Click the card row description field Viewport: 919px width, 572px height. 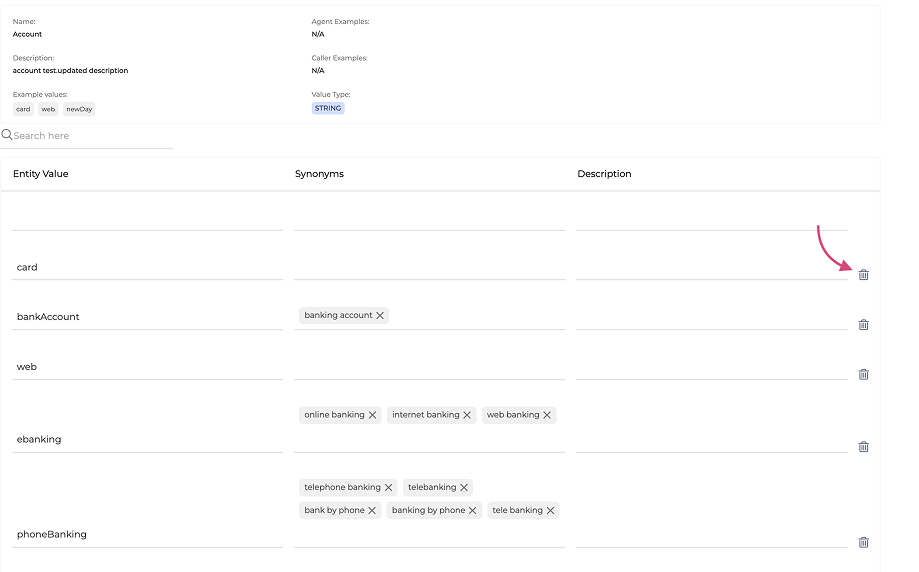click(x=711, y=267)
